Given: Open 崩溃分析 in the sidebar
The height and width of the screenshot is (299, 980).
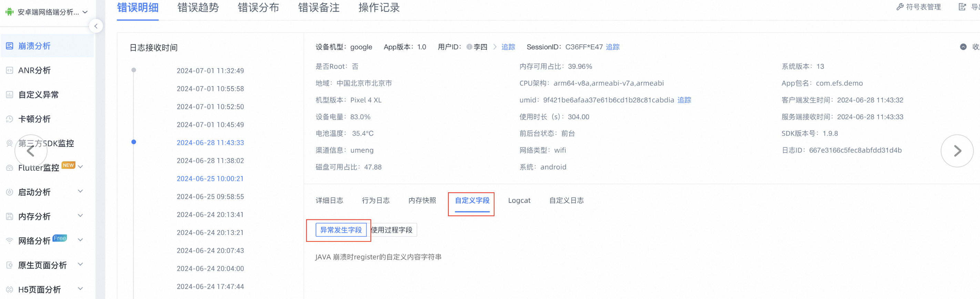Looking at the screenshot, I should pyautogui.click(x=47, y=46).
